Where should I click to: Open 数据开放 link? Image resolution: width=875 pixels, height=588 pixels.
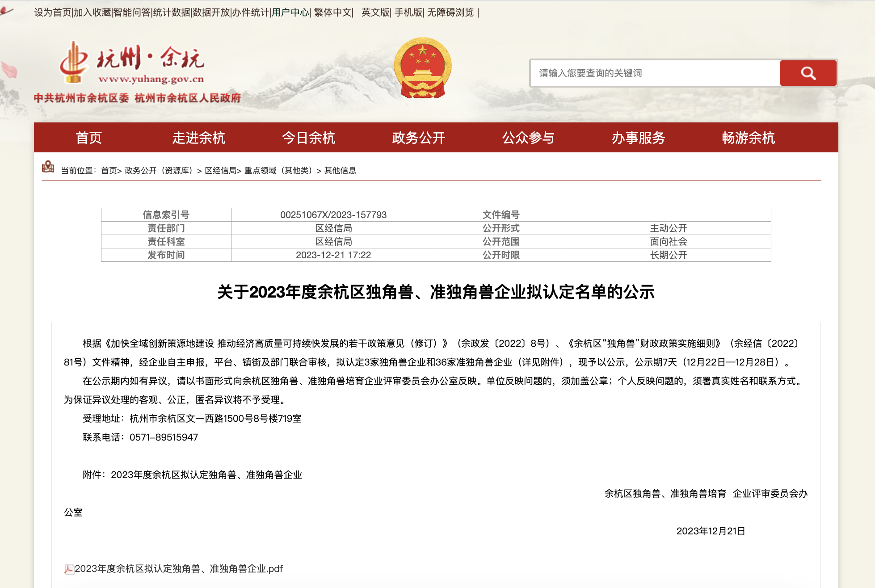tap(211, 13)
